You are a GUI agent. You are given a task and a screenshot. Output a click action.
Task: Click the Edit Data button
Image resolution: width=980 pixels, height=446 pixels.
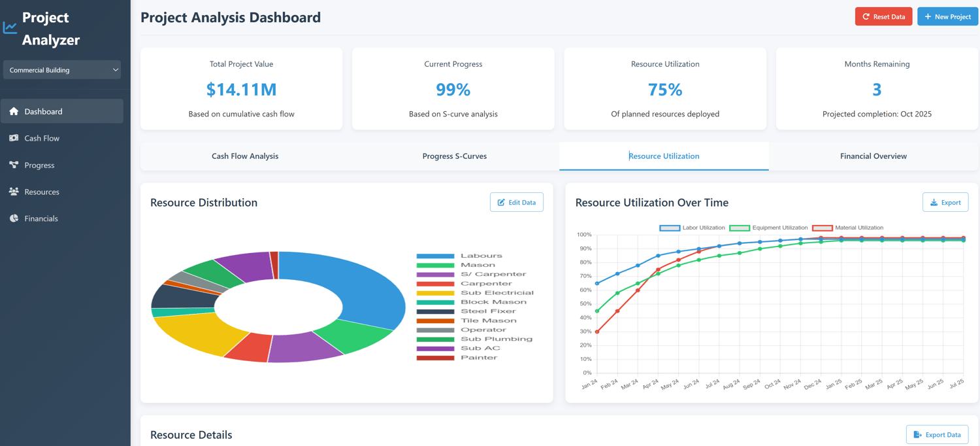pos(517,202)
